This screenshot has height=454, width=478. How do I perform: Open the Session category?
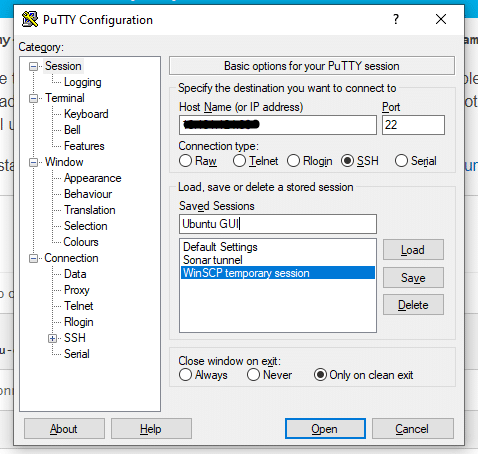[x=63, y=66]
